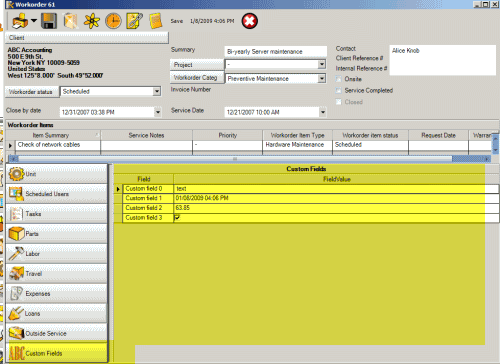Open the Service Date picker dropdown
Screen dimensions: 500x364
(322, 112)
